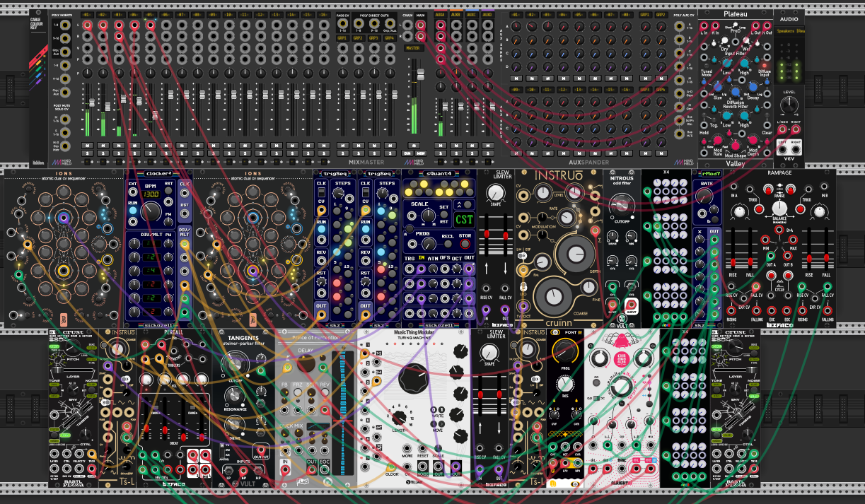Flip the LIN/EXP switch on Instruo cruinn

click(x=524, y=257)
